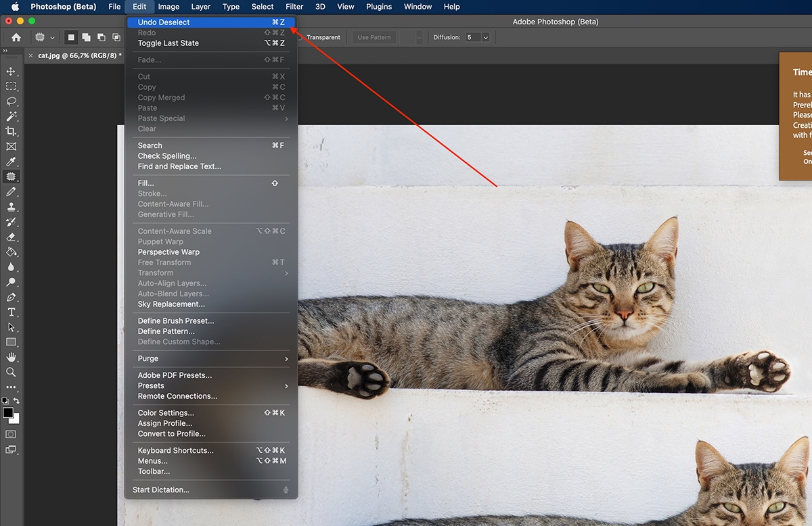The width and height of the screenshot is (812, 526).
Task: Select the Rectangular Marquee tool
Action: point(11,86)
